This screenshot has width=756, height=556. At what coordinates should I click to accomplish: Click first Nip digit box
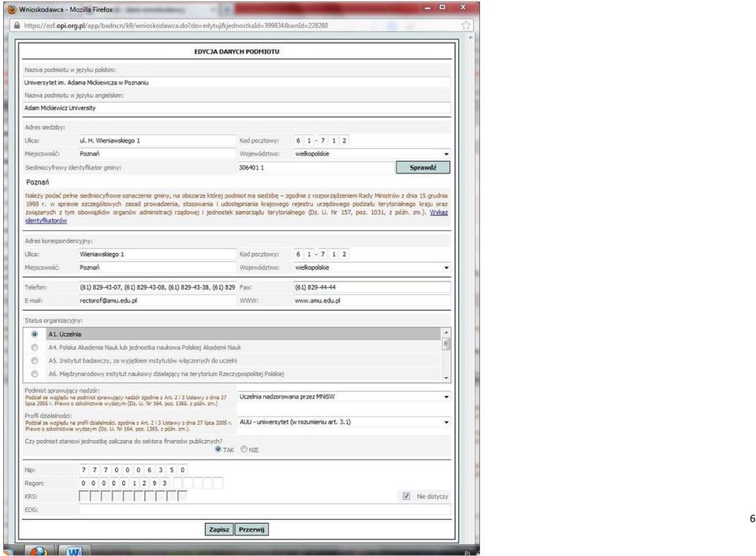pos(84,470)
